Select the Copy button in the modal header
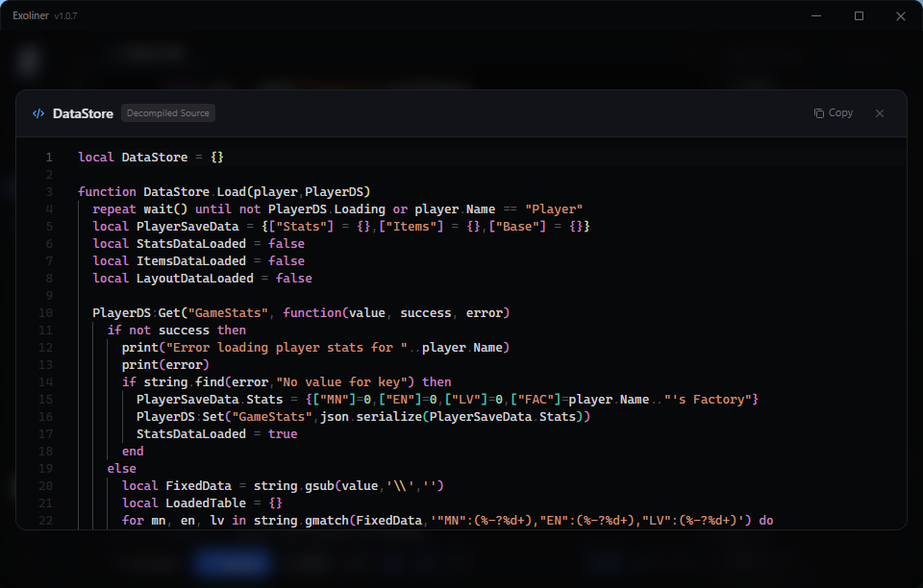Screen dimensions: 923x588 (833, 112)
